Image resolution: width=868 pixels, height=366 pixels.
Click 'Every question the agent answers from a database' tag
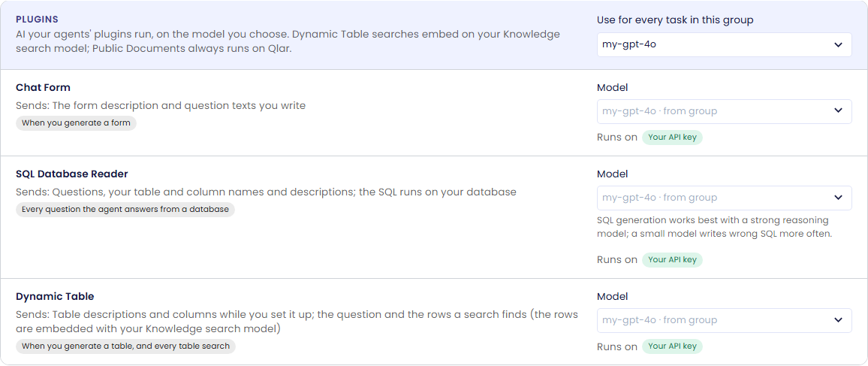(x=125, y=210)
